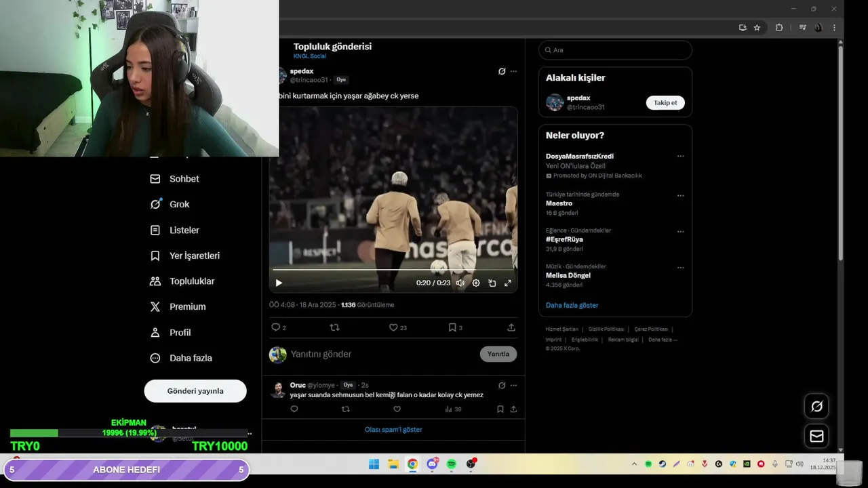The width and height of the screenshot is (868, 488).
Task: Open Chrome media controls icon
Action: click(802, 28)
